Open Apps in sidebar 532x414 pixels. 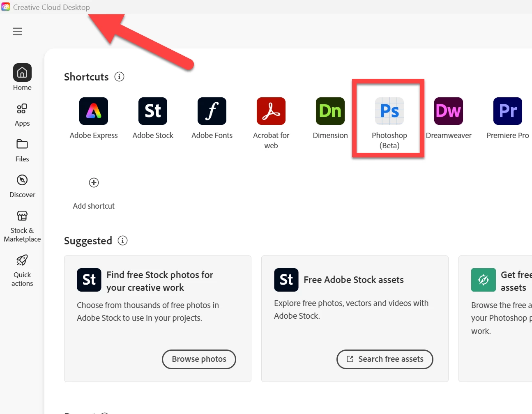pyautogui.click(x=22, y=115)
